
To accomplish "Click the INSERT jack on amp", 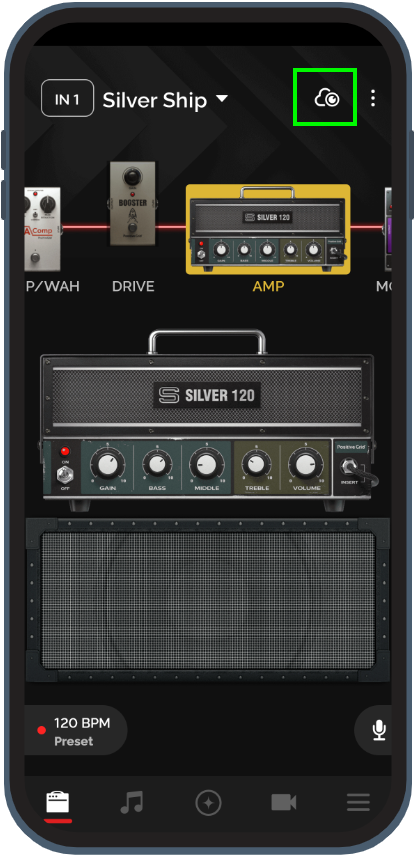I will point(349,468).
